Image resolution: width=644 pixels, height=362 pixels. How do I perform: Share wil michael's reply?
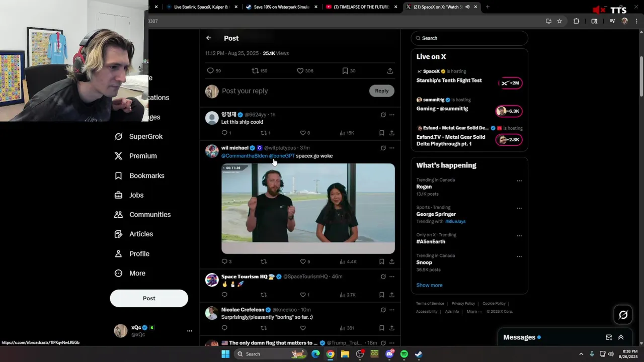pos(391,261)
